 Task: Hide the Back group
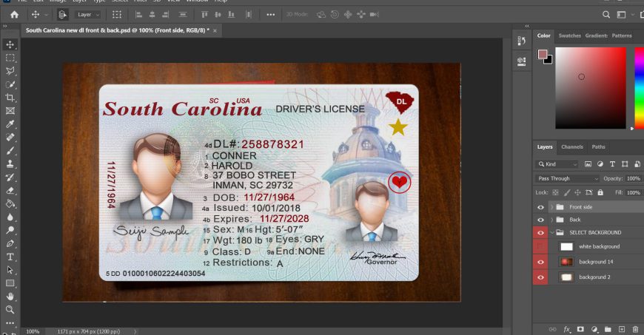(540, 220)
